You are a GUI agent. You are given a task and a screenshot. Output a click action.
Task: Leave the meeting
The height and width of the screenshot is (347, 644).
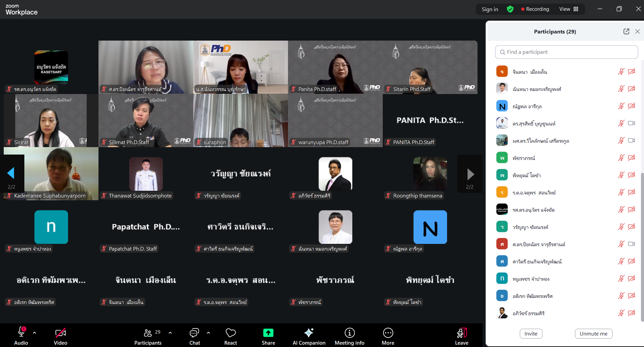461,336
